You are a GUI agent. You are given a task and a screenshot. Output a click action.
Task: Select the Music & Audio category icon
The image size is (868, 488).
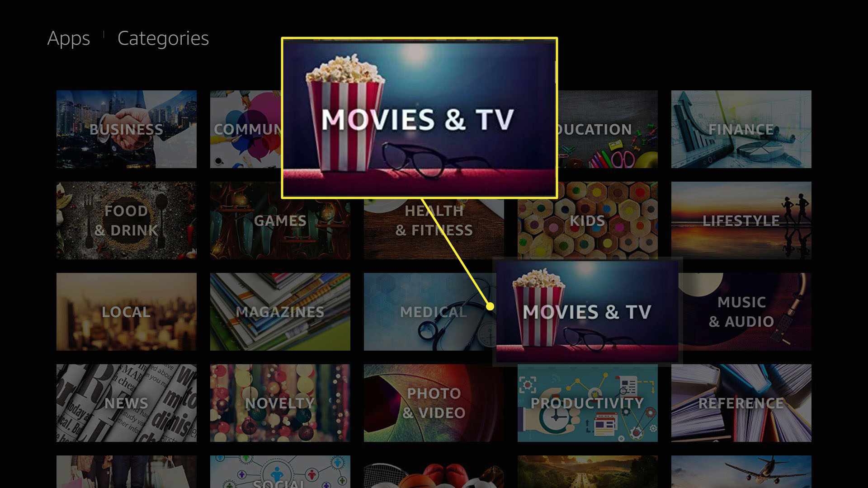pos(741,312)
